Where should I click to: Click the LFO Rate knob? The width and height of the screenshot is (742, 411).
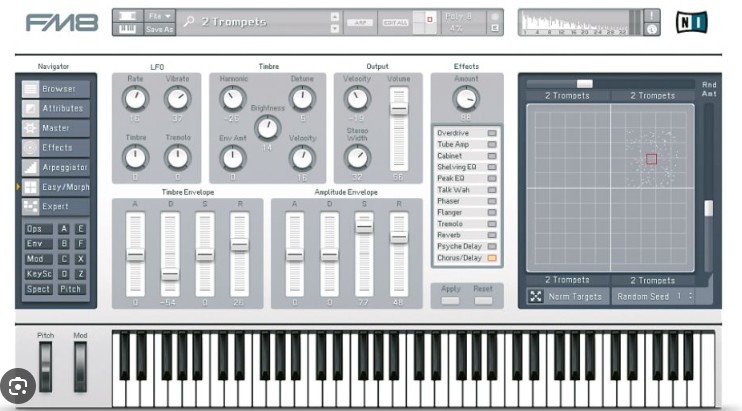(x=135, y=99)
